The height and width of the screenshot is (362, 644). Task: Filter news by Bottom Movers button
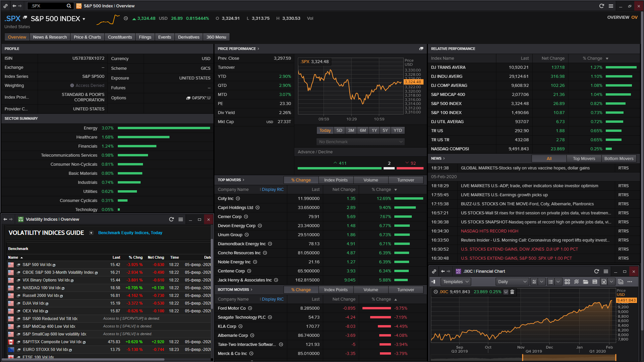point(619,159)
